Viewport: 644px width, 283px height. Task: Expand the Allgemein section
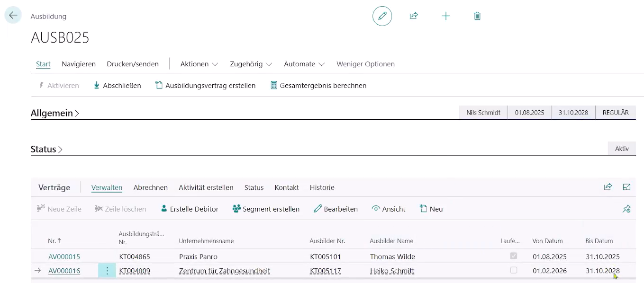pos(55,113)
